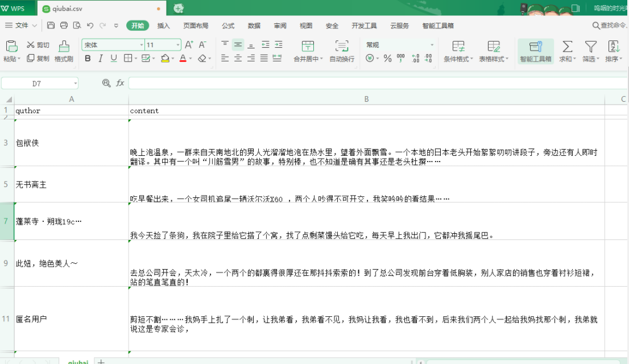Click the eraser clear icon
This screenshot has height=364, width=629.
pyautogui.click(x=202, y=59)
